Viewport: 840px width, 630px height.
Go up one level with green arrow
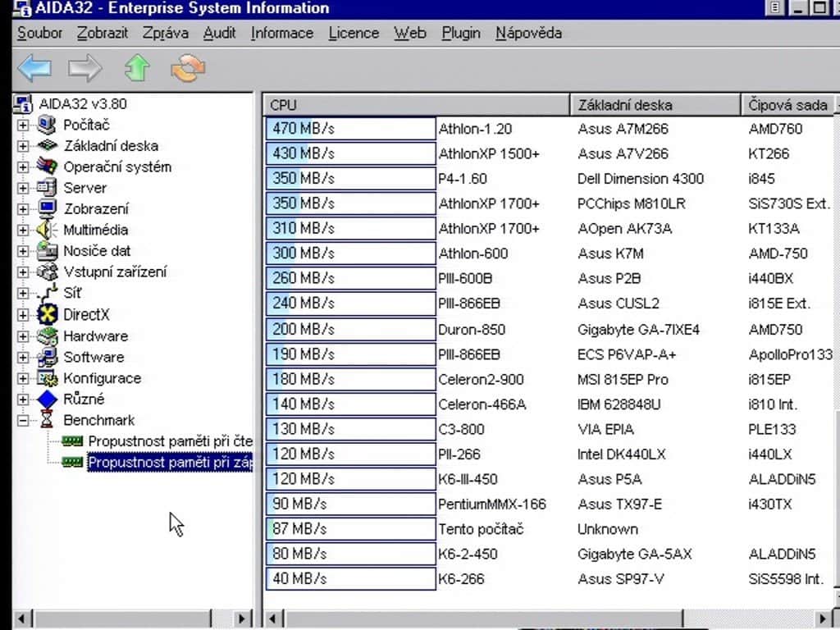pyautogui.click(x=137, y=68)
